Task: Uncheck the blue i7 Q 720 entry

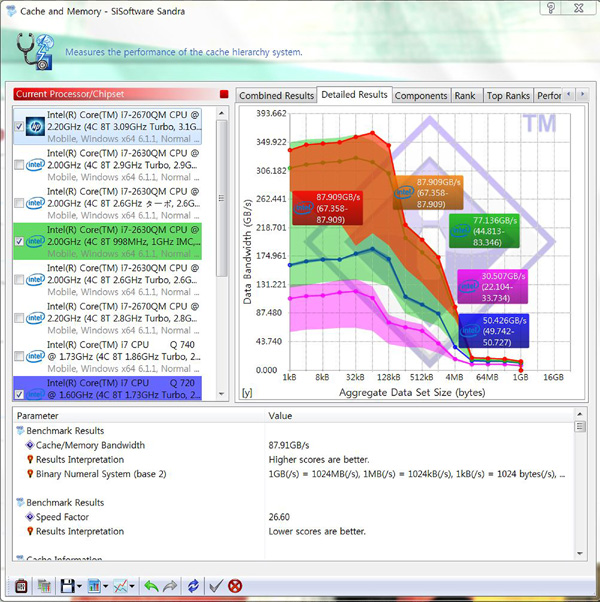Action: (19, 394)
